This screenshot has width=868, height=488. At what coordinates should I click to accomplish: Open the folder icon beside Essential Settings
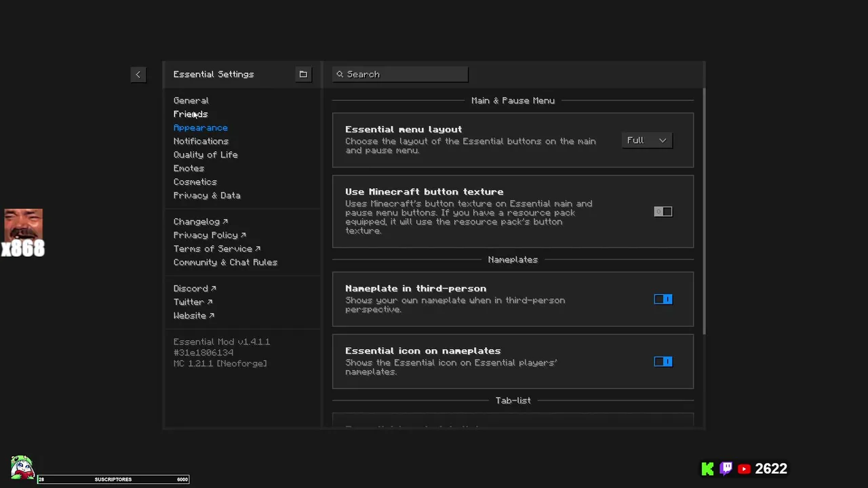[303, 75]
